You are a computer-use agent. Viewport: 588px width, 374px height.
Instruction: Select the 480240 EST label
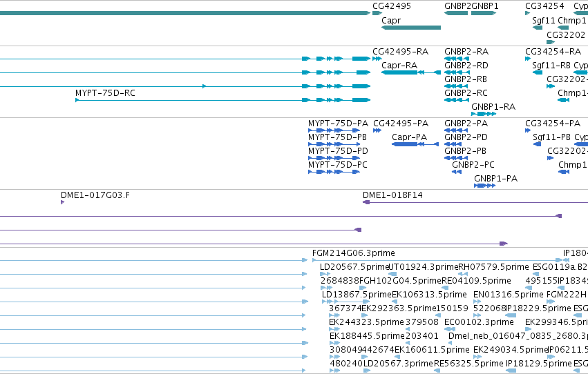point(346,364)
